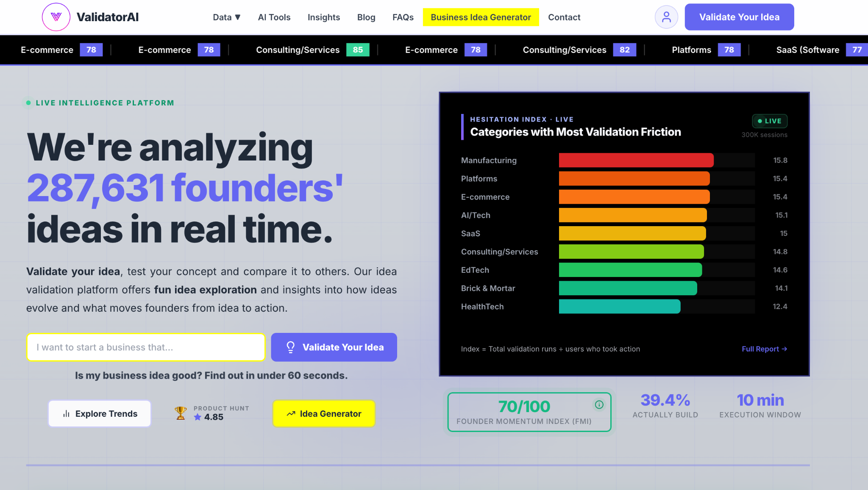
Task: Click the teal HealthTech bar
Action: (620, 307)
